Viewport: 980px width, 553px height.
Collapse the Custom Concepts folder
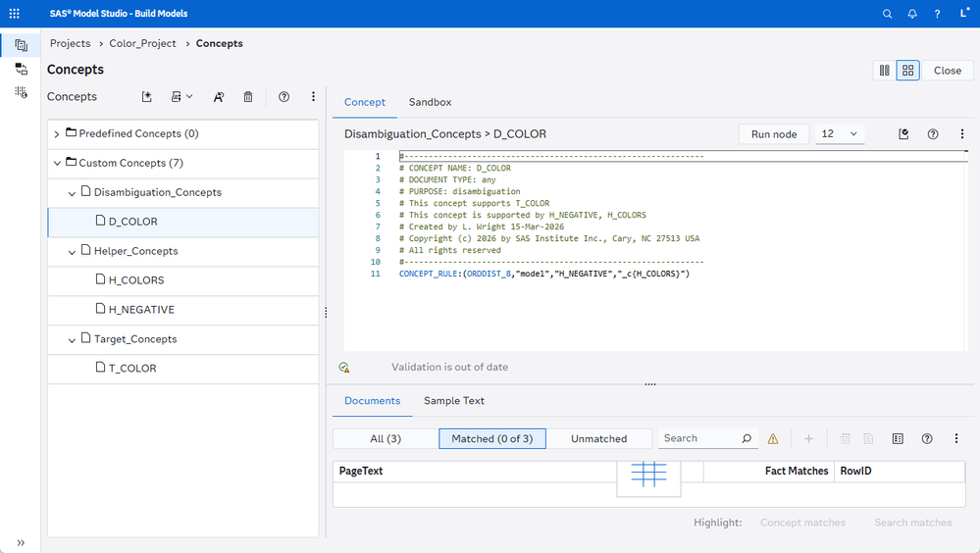[57, 163]
